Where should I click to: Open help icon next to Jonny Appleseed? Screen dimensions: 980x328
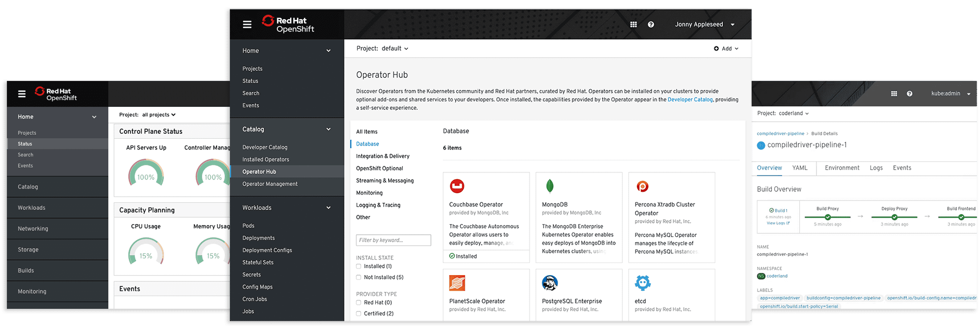tap(651, 25)
